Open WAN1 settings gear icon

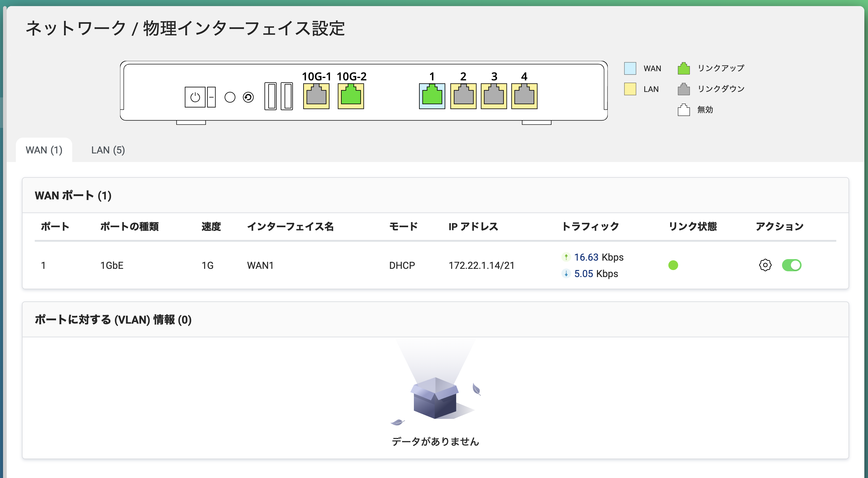pyautogui.click(x=765, y=265)
